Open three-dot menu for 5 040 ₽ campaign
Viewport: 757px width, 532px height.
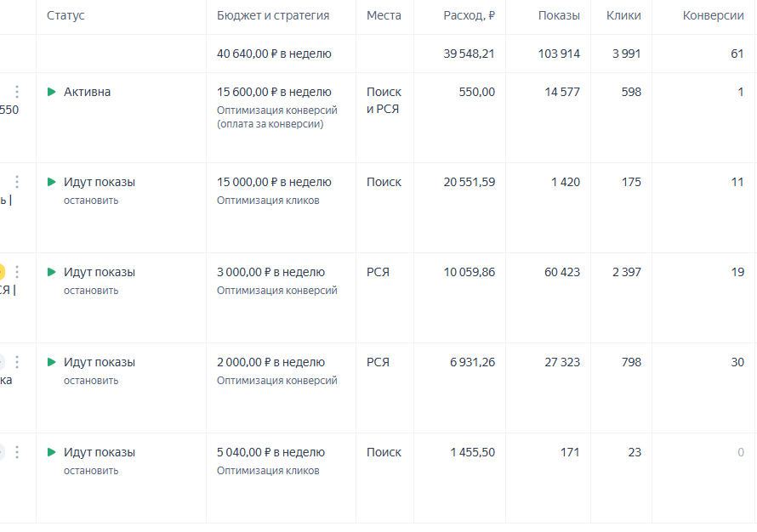(x=17, y=452)
